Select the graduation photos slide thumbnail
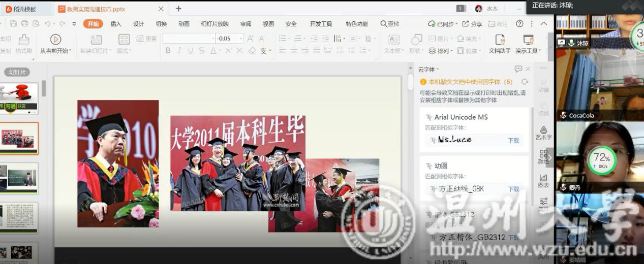 click(19, 138)
